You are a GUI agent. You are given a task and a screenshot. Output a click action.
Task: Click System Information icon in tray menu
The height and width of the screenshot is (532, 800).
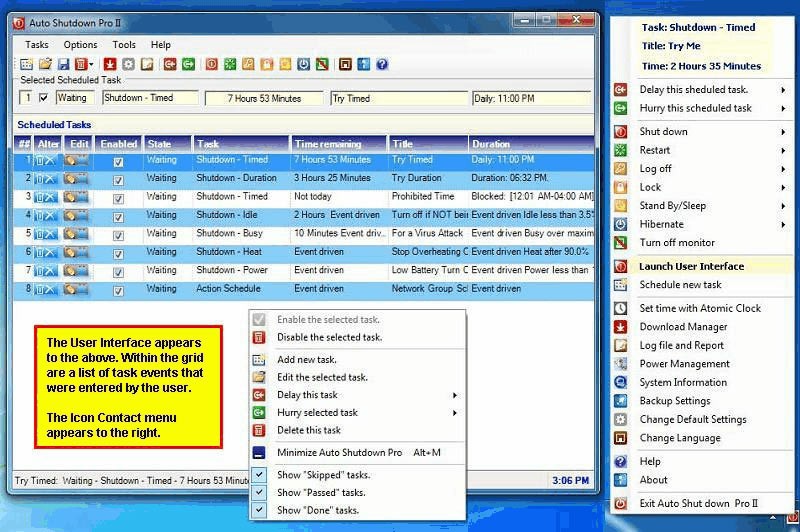[620, 382]
